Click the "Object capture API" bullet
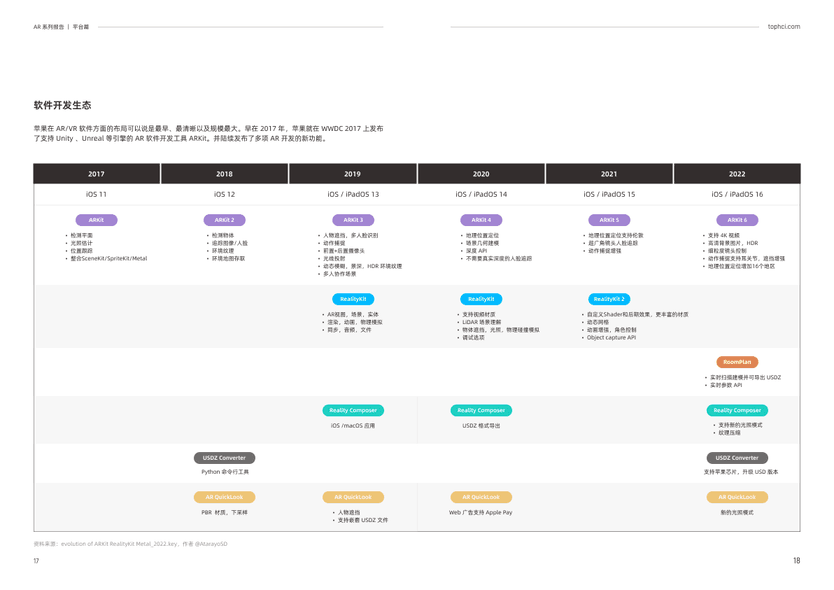This screenshot has width=834, height=590. point(612,337)
